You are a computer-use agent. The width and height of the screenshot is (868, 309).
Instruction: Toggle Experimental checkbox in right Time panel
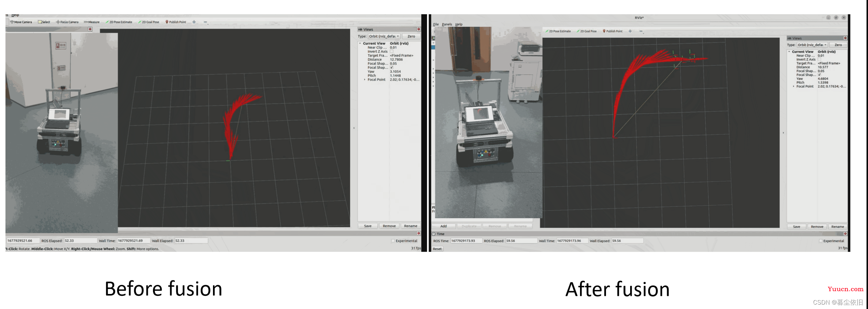(x=821, y=241)
